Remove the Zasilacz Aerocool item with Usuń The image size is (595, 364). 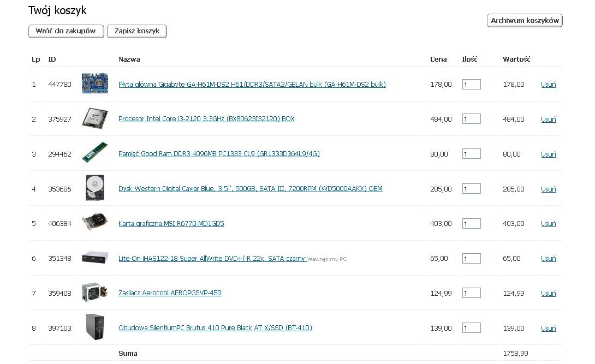coord(548,293)
